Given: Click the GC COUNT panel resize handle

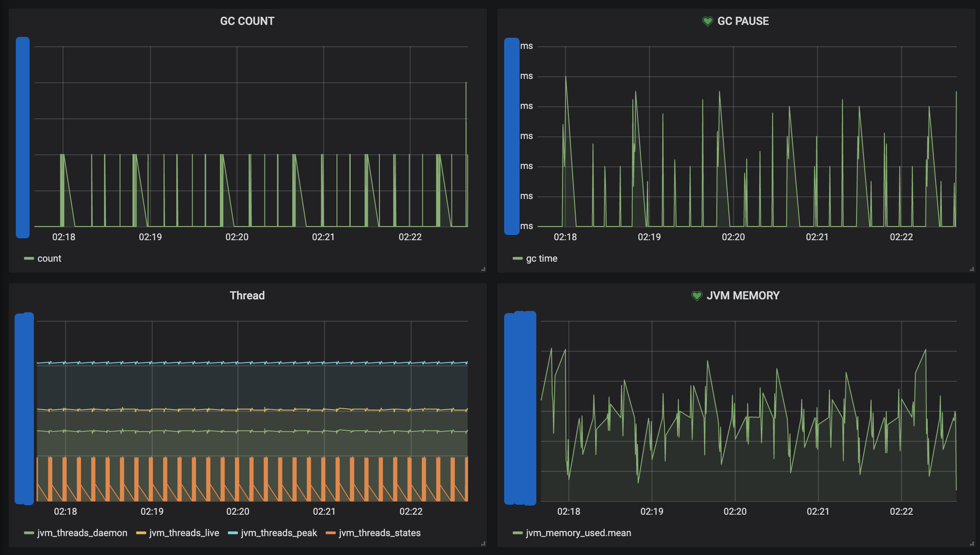Looking at the screenshot, I should (x=483, y=269).
